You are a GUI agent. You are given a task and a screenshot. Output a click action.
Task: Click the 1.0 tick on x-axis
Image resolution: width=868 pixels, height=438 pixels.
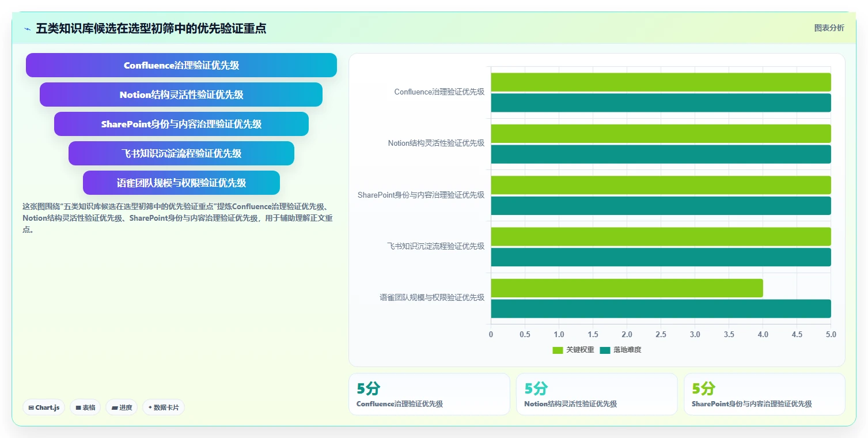pos(559,334)
